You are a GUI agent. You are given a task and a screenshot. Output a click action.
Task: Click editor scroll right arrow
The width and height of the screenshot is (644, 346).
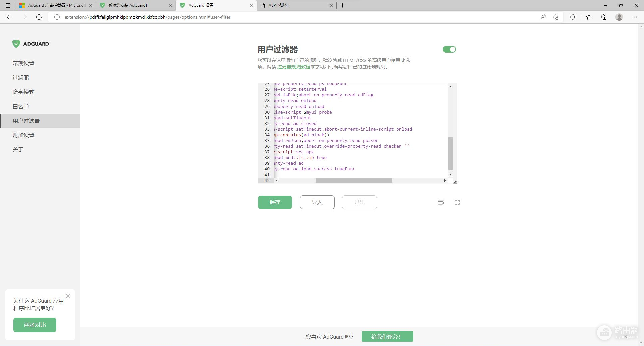[x=445, y=180]
